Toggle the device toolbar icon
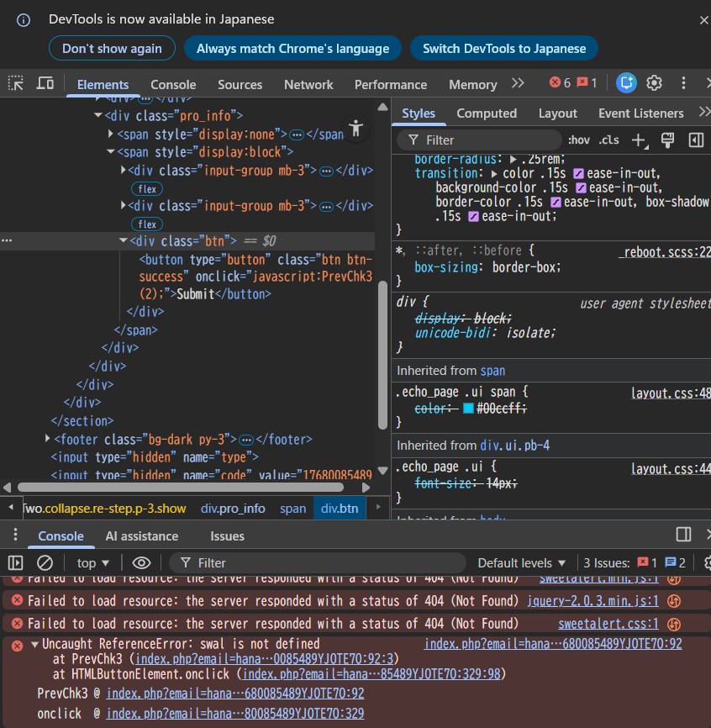 [45, 83]
